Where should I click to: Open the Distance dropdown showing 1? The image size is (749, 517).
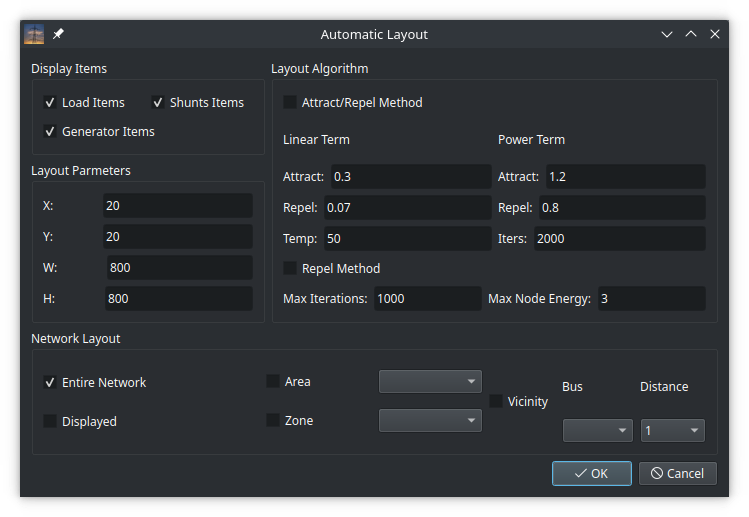click(673, 431)
